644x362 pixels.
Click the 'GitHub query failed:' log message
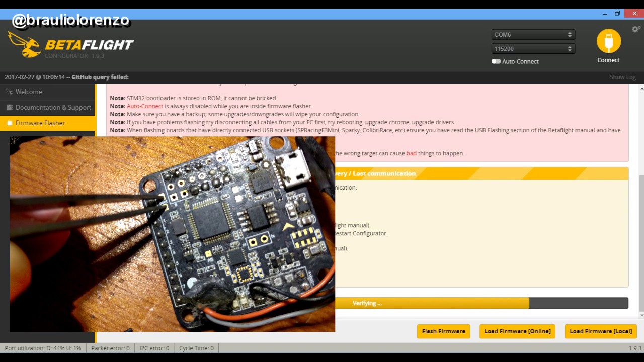tap(100, 77)
